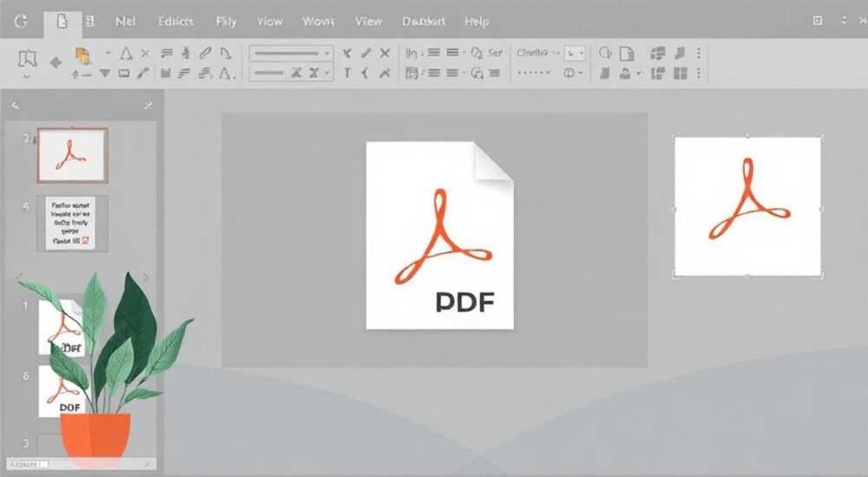The width and height of the screenshot is (868, 477).
Task: Click the diamond shape icon in toolbar
Action: tap(56, 62)
